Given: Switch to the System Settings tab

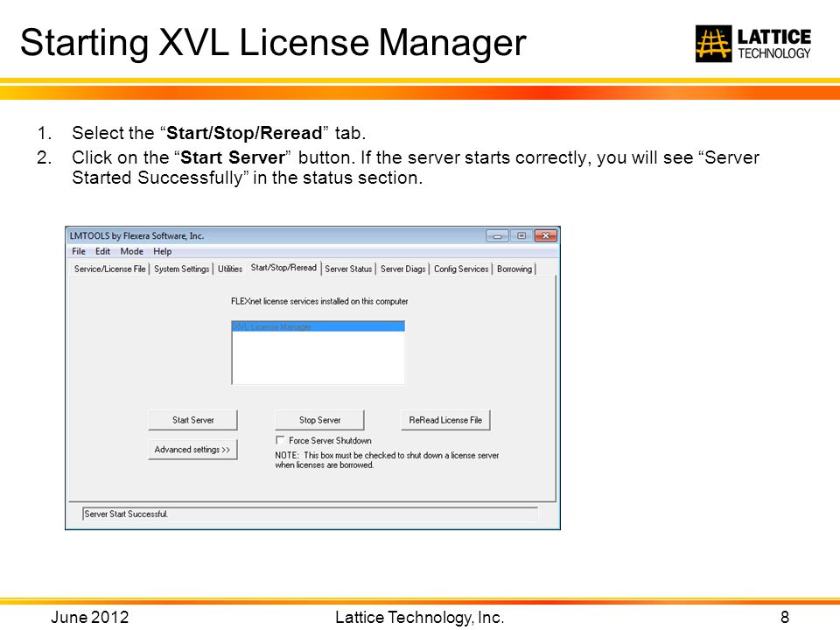Looking at the screenshot, I should pyautogui.click(x=182, y=269).
